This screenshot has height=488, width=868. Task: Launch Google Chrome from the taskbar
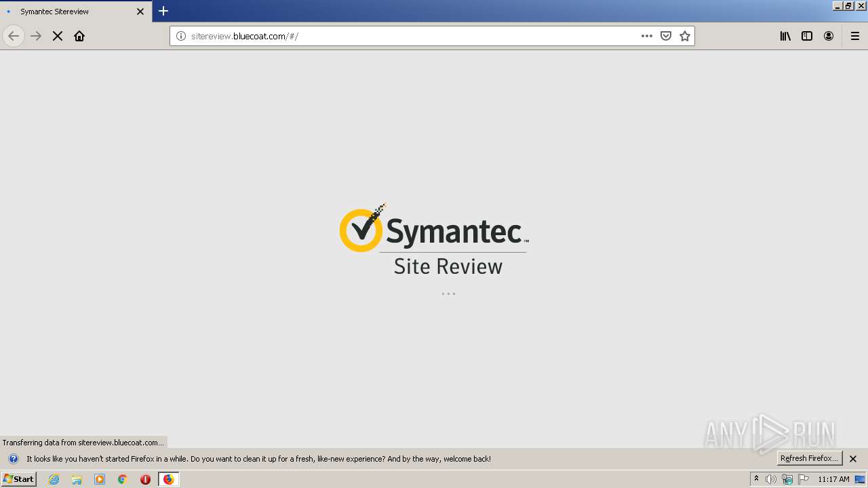pyautogui.click(x=123, y=479)
